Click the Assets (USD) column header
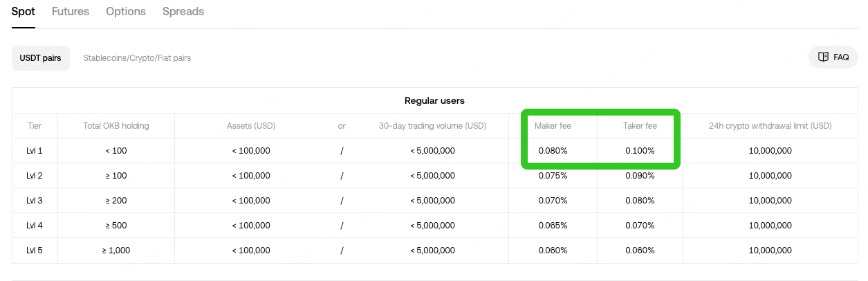Image resolution: width=868 pixels, height=281 pixels. 251,126
